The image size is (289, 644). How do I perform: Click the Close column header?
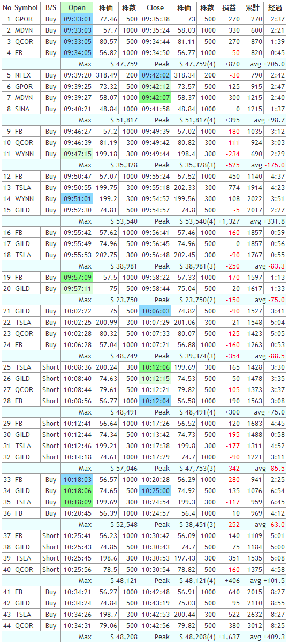[155, 8]
